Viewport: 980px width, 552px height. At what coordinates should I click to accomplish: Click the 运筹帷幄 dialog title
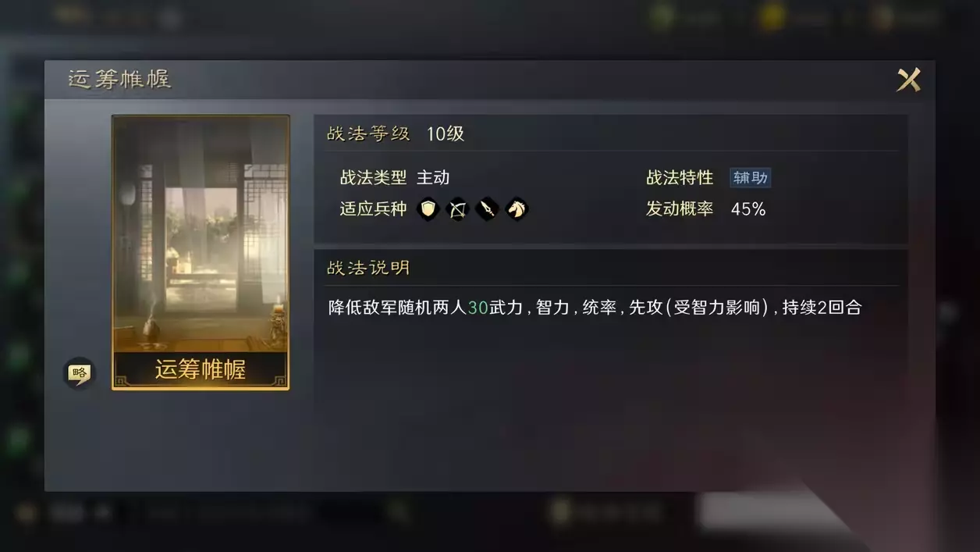pos(119,80)
